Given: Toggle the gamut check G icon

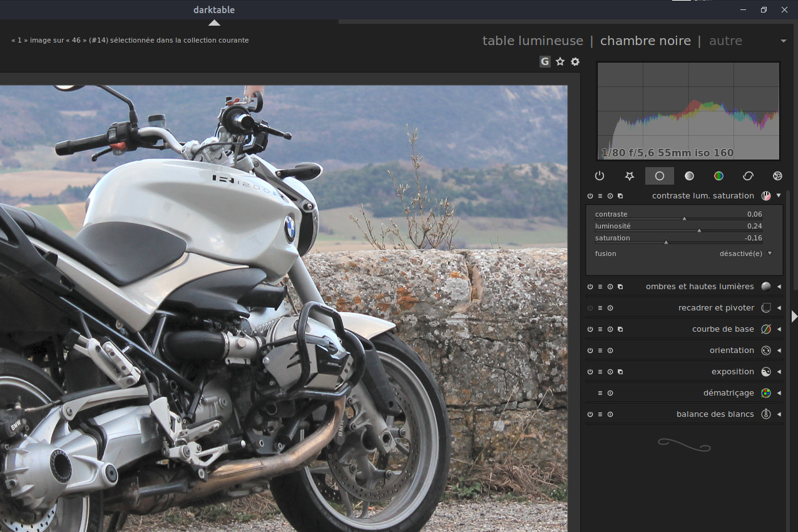Looking at the screenshot, I should pos(545,61).
